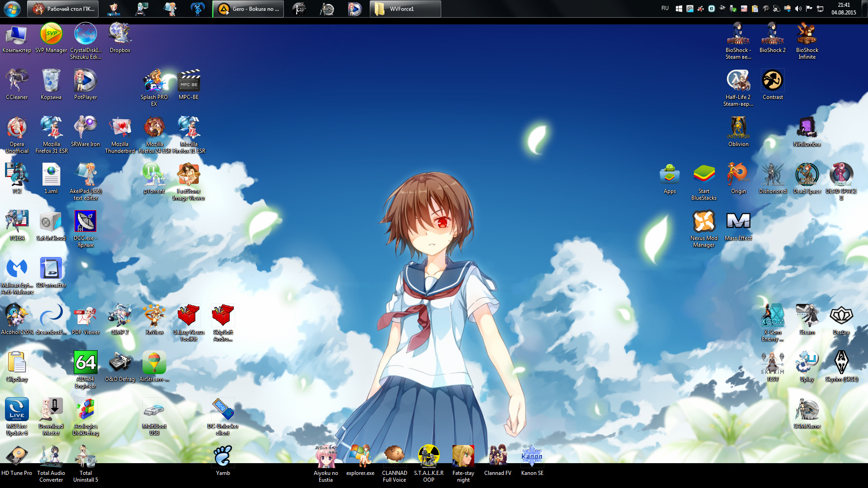Launch Oblivion game shortcut
The image size is (868, 488).
(x=738, y=132)
